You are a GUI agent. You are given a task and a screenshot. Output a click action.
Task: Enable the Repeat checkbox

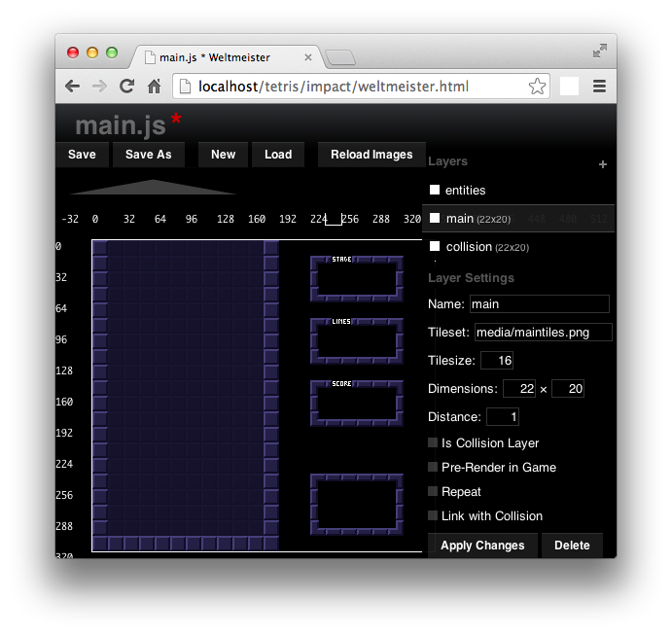433,492
